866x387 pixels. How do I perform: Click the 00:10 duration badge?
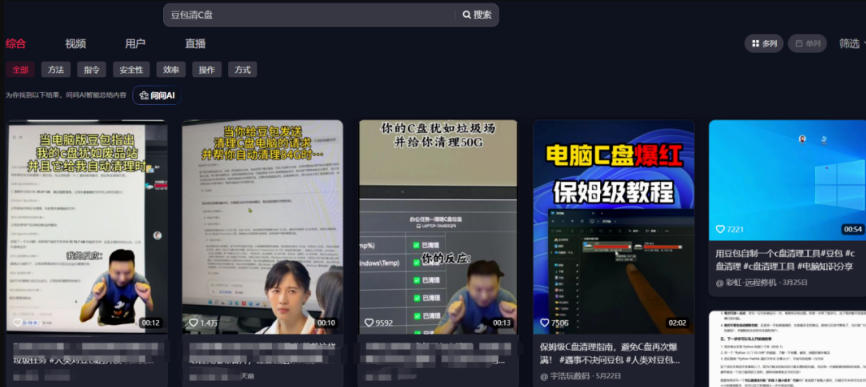[x=326, y=323]
